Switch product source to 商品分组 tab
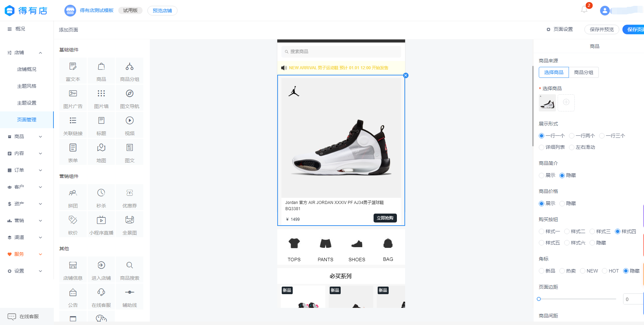This screenshot has height=325, width=644. pyautogui.click(x=583, y=72)
